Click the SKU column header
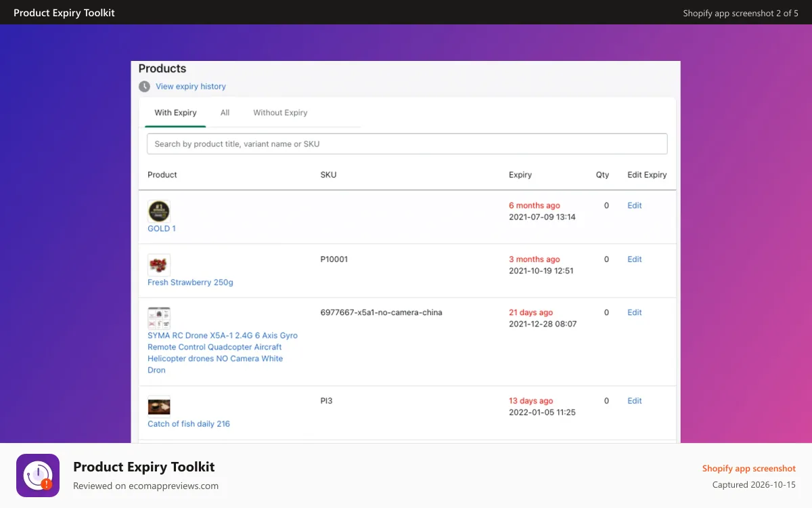Viewport: 812px width, 508px height. pyautogui.click(x=328, y=175)
